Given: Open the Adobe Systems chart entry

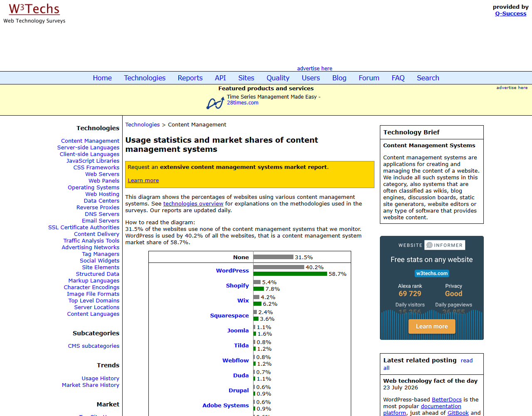Looking at the screenshot, I should point(226,405).
